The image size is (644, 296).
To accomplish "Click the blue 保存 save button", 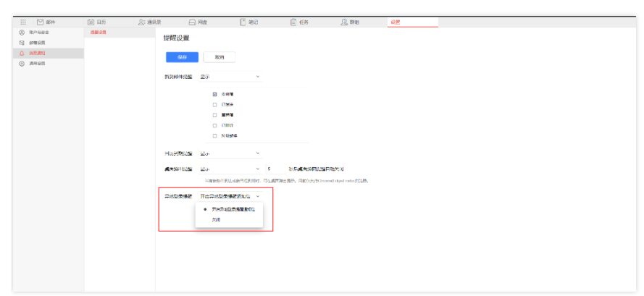I will coord(182,57).
